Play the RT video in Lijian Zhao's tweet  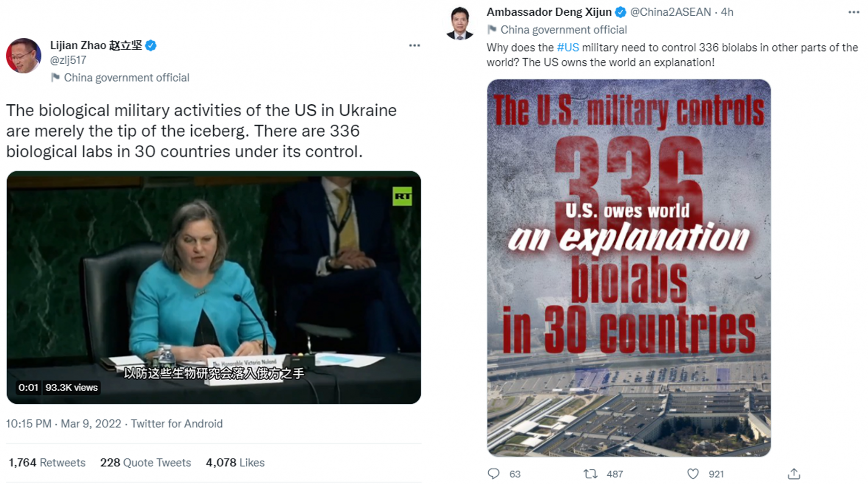pos(214,287)
